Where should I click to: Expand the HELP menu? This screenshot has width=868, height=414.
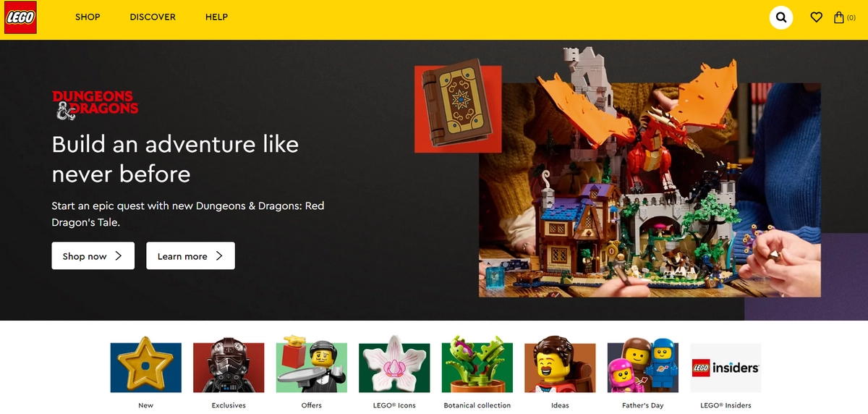point(216,17)
